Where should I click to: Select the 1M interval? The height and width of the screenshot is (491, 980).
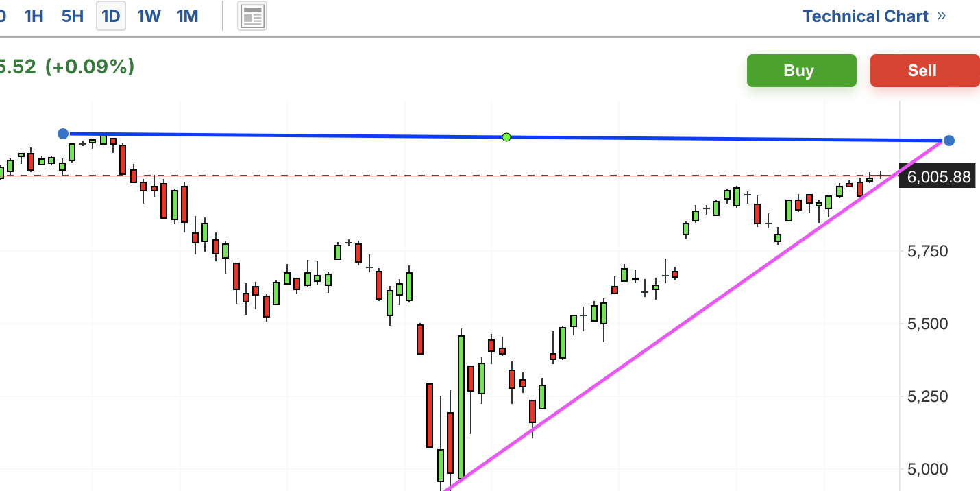187,16
